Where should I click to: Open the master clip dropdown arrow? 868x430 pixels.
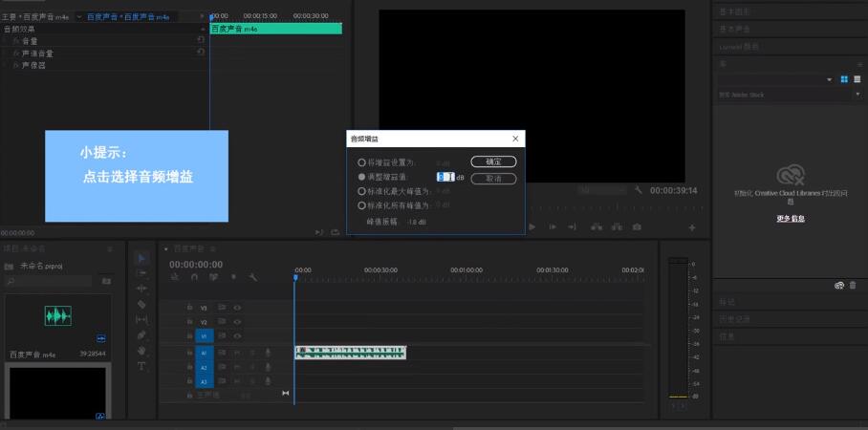point(78,17)
